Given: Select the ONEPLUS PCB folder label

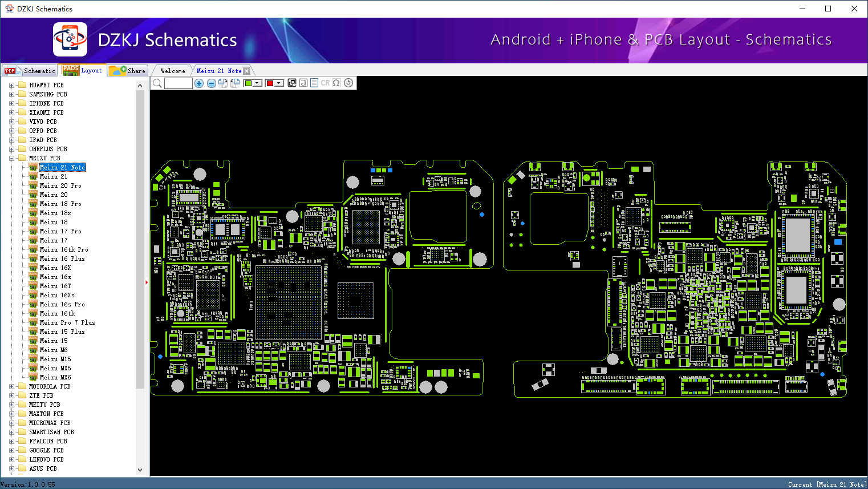Looking at the screenshot, I should pyautogui.click(x=48, y=149).
